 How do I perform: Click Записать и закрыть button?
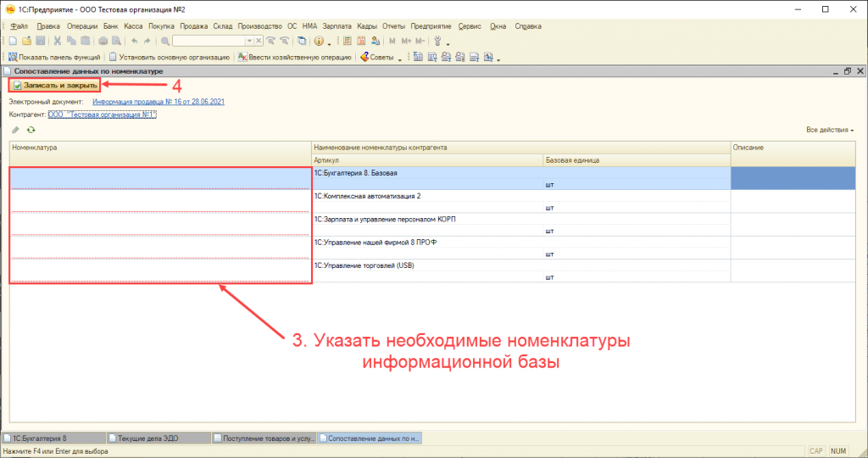pos(54,86)
